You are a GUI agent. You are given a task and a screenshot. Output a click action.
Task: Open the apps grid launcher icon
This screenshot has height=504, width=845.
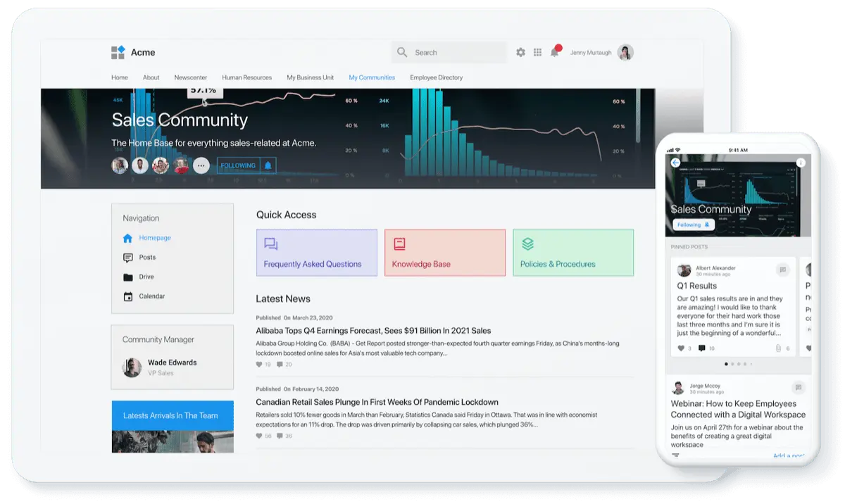tap(537, 52)
